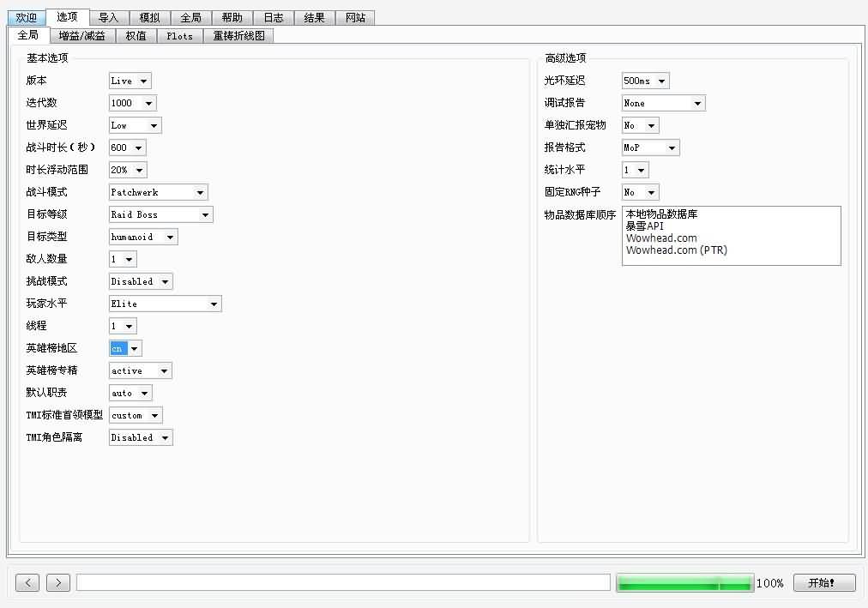Image resolution: width=868 pixels, height=608 pixels.
Task: Switch to the 权值 sub-tab
Action: click(136, 36)
